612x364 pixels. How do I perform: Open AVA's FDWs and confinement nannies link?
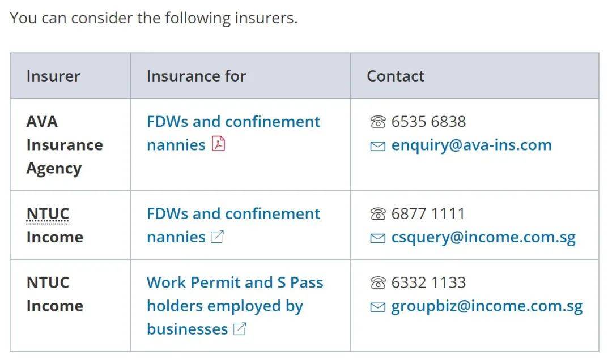[233, 122]
